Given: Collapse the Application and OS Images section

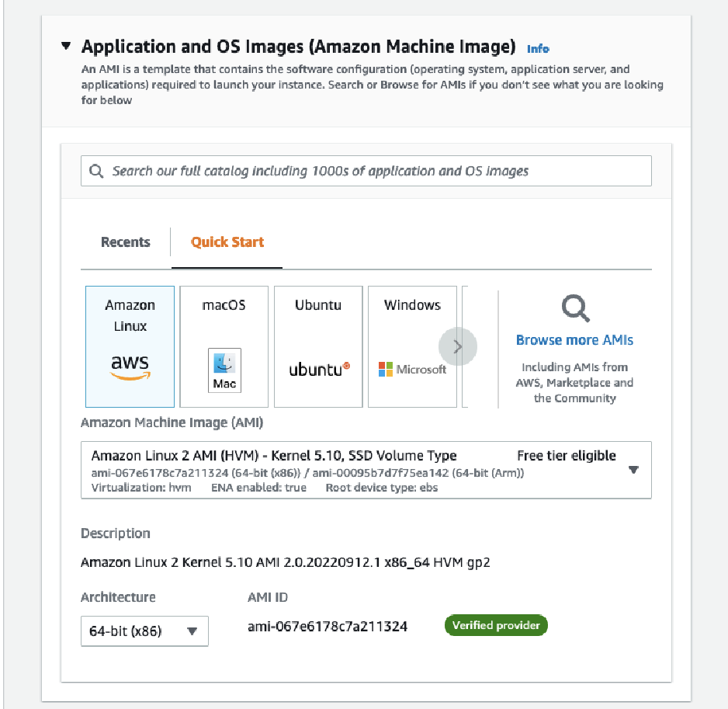Looking at the screenshot, I should coord(67,46).
